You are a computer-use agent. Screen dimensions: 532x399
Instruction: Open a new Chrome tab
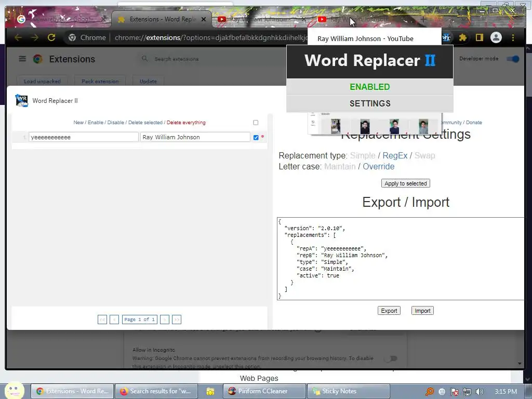(x=423, y=19)
